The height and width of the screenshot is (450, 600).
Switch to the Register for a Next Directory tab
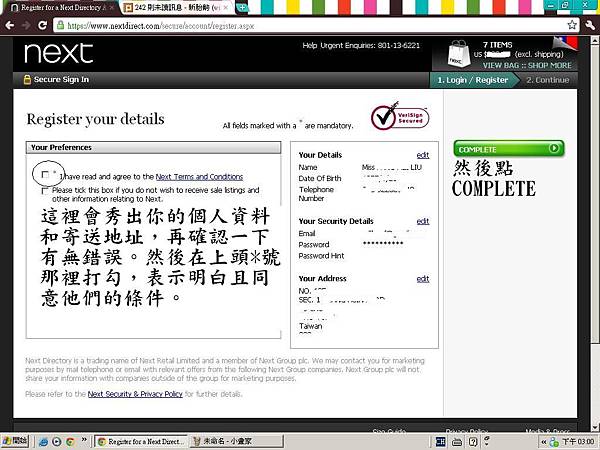click(61, 7)
